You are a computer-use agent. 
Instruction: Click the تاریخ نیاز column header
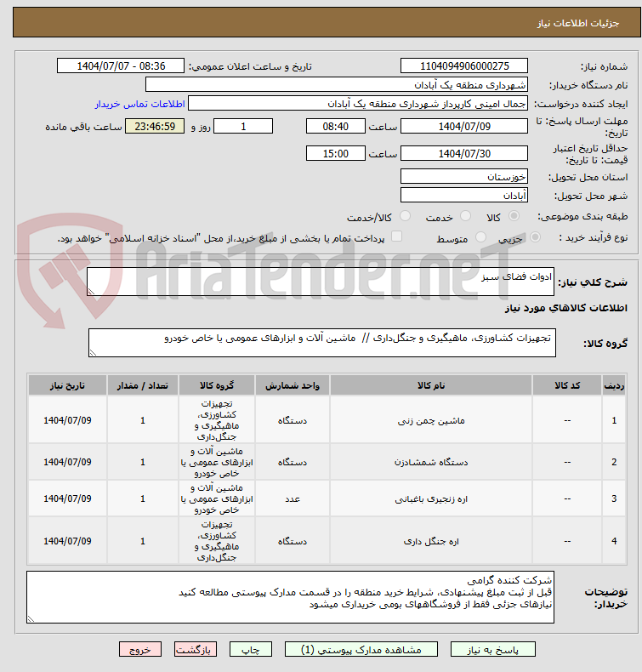67,385
